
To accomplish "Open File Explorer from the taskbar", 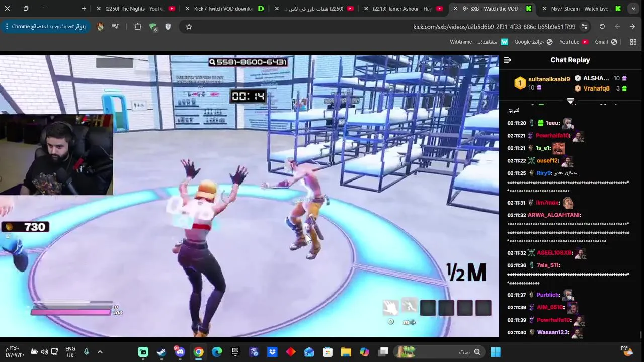I will point(346,352).
